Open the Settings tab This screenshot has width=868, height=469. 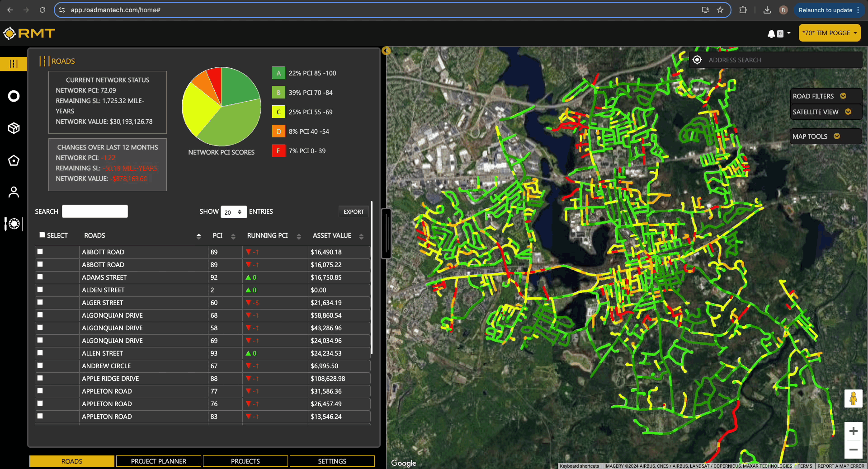pyautogui.click(x=332, y=461)
